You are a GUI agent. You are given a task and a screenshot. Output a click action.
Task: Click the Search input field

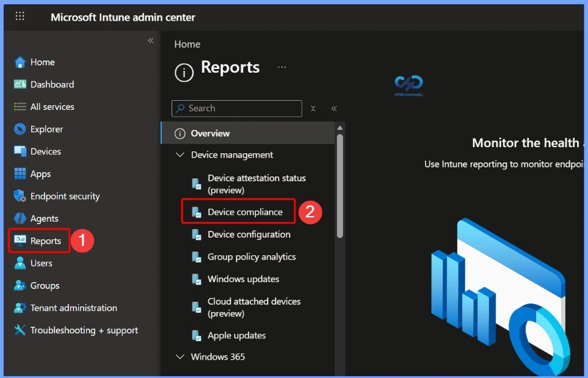click(237, 108)
